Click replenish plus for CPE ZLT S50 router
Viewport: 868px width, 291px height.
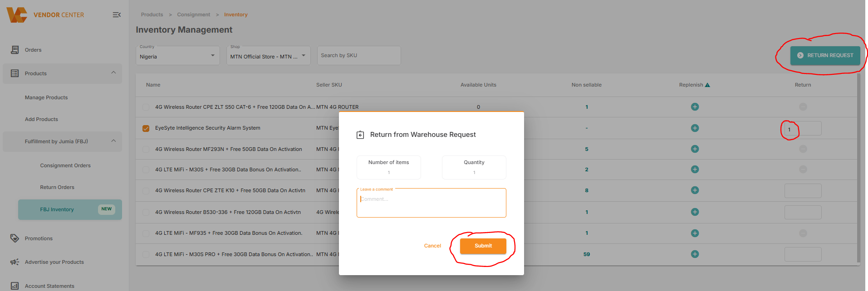pyautogui.click(x=695, y=107)
